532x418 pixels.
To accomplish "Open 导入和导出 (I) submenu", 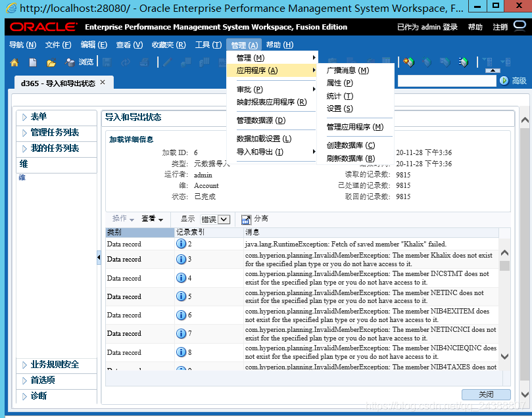I will [272, 152].
